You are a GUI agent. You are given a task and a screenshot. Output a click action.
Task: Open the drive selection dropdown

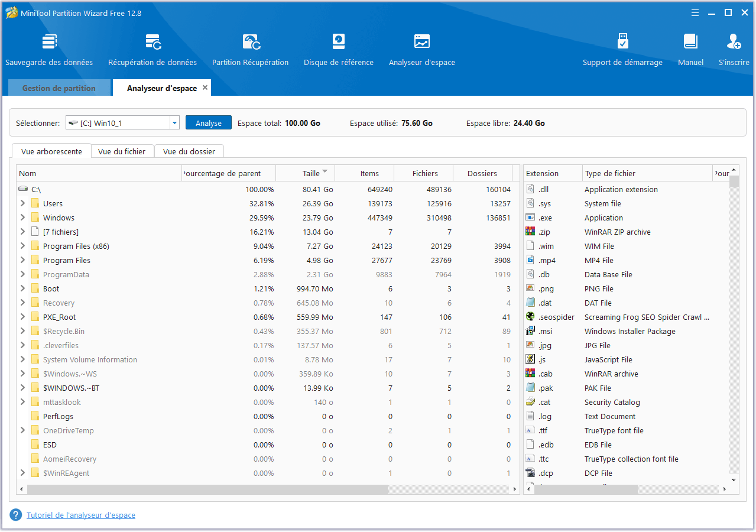click(174, 123)
